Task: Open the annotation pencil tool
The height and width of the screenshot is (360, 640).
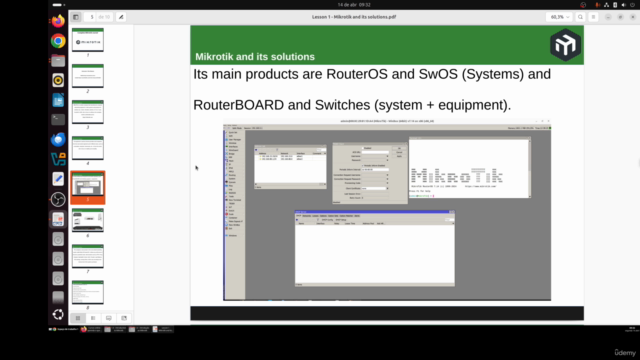Action: [121, 17]
